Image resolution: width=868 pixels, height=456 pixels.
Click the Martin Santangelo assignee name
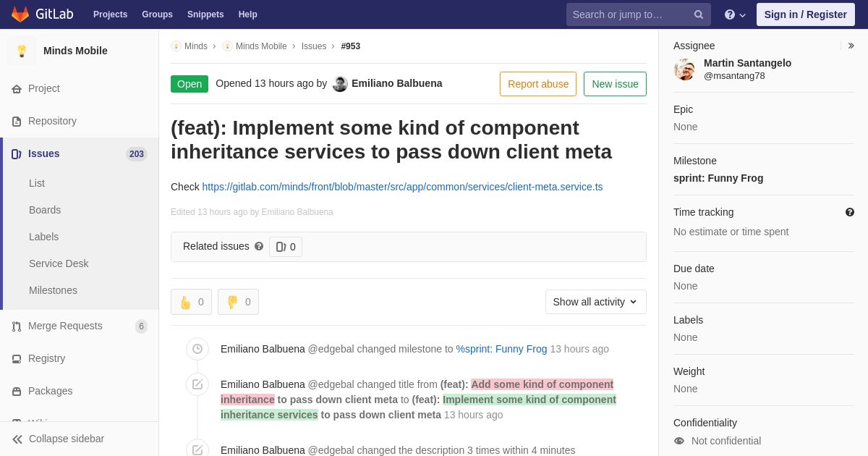747,63
